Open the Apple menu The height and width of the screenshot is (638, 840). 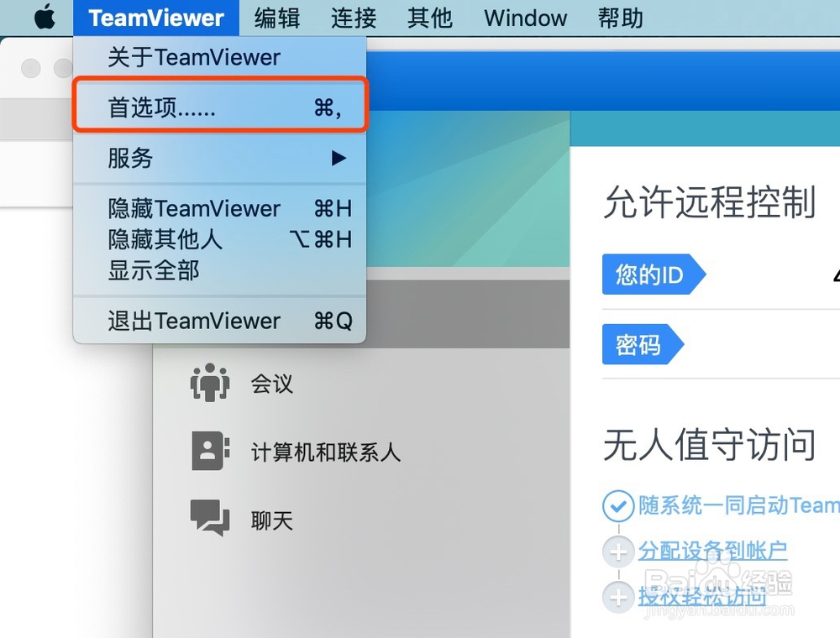point(45,17)
